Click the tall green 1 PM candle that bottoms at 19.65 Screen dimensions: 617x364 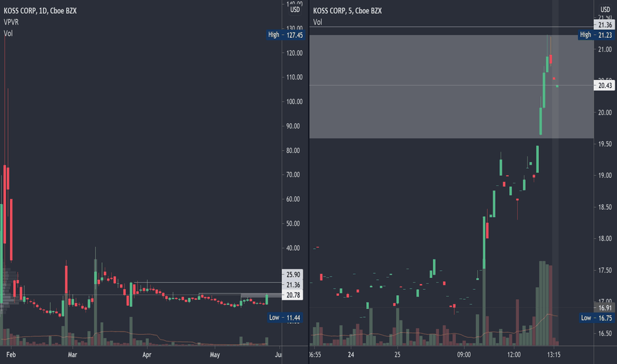coord(541,121)
